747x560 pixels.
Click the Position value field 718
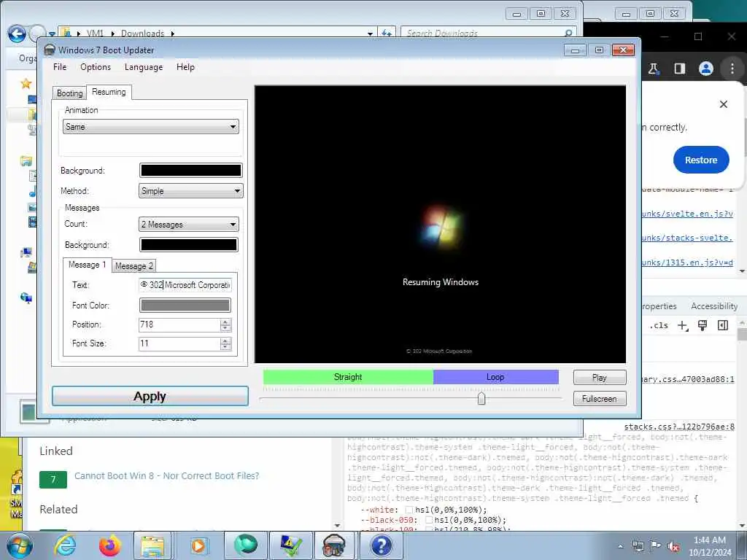[x=179, y=324]
